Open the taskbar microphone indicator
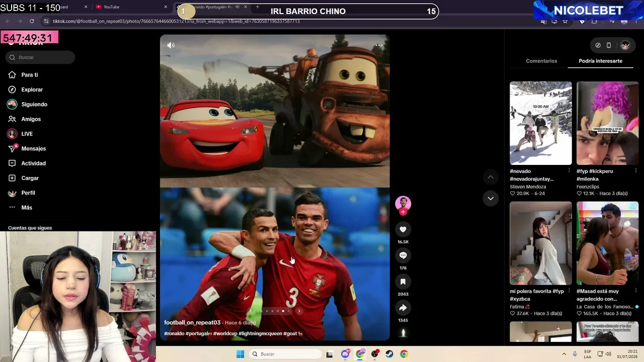This screenshot has width=644, height=362. (575, 354)
